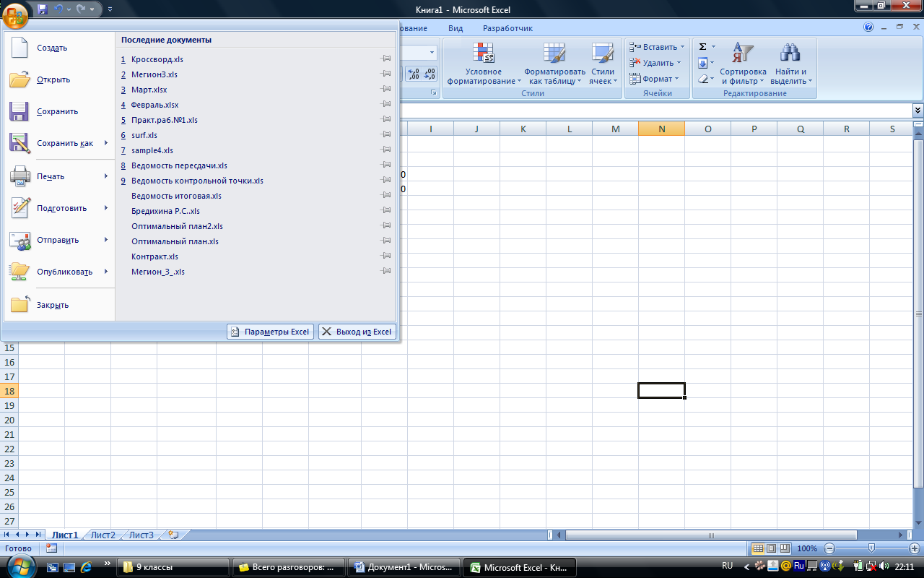Expand Отправить submenu arrow
924x578 pixels.
(106, 240)
